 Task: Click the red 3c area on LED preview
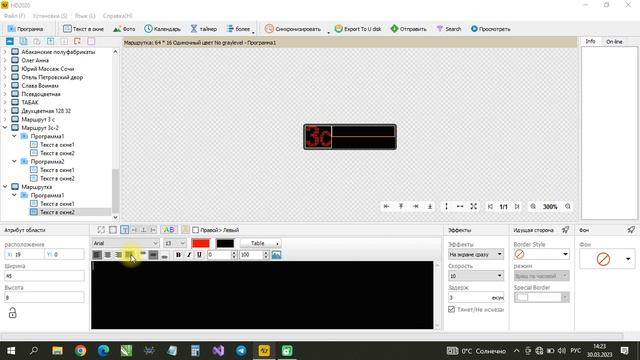coord(318,137)
